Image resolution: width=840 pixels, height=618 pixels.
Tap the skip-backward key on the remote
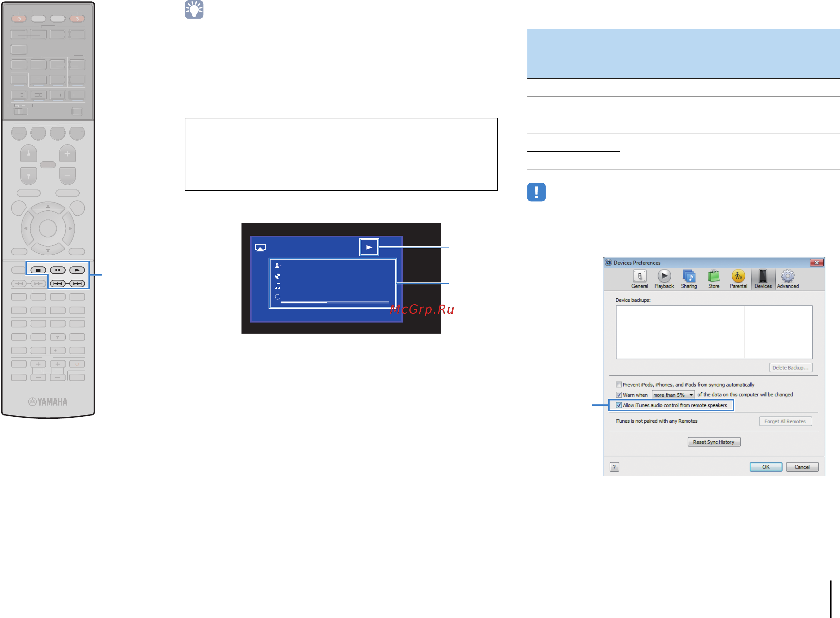pyautogui.click(x=58, y=283)
